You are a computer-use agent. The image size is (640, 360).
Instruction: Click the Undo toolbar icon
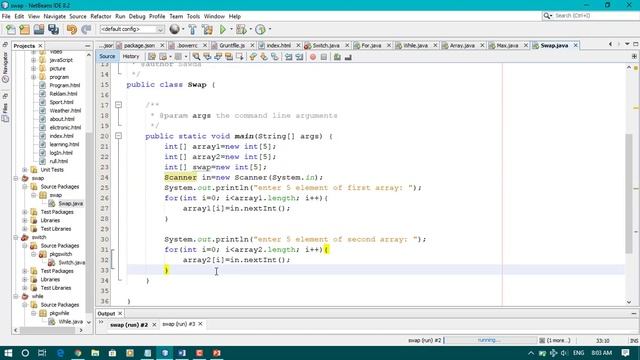pyautogui.click(x=72, y=29)
